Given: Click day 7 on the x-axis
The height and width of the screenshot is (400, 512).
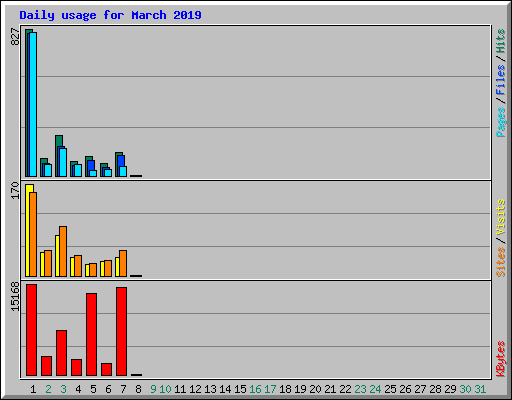Looking at the screenshot, I should point(123,389).
